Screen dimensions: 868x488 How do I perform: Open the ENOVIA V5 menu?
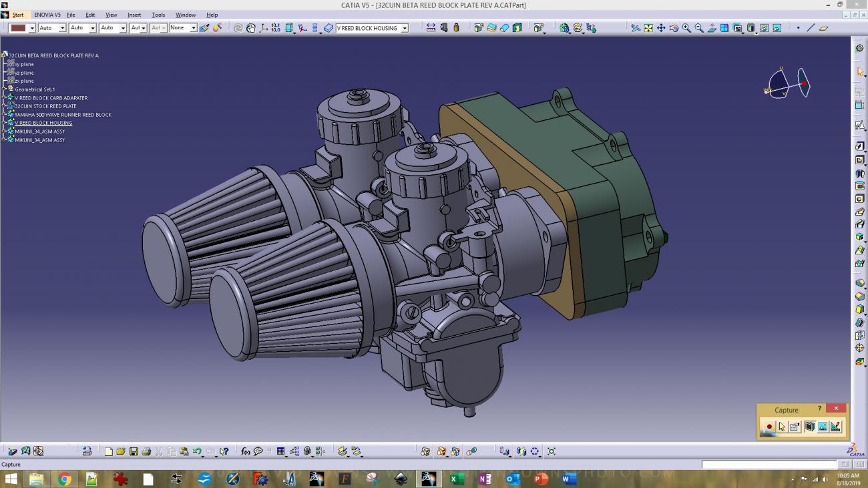point(47,15)
